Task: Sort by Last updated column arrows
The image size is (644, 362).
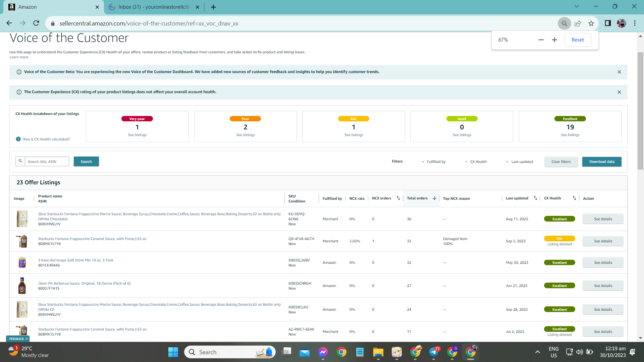Action: tap(535, 198)
